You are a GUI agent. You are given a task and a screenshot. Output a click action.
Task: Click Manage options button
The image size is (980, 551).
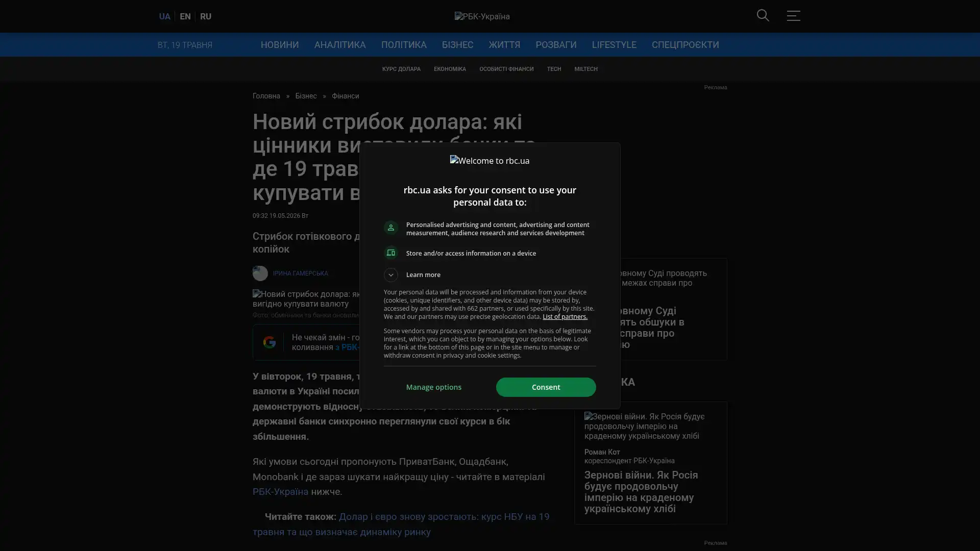pos(434,387)
